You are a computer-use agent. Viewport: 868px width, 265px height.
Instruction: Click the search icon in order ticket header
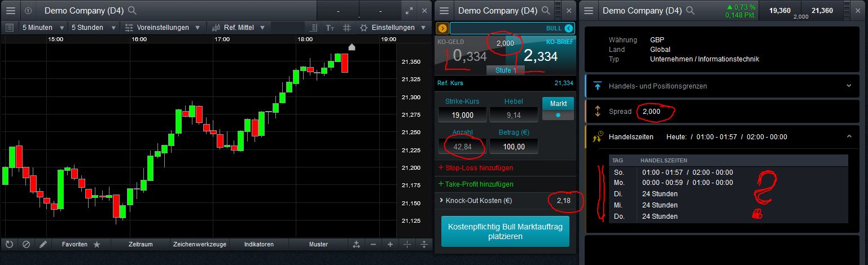546,10
